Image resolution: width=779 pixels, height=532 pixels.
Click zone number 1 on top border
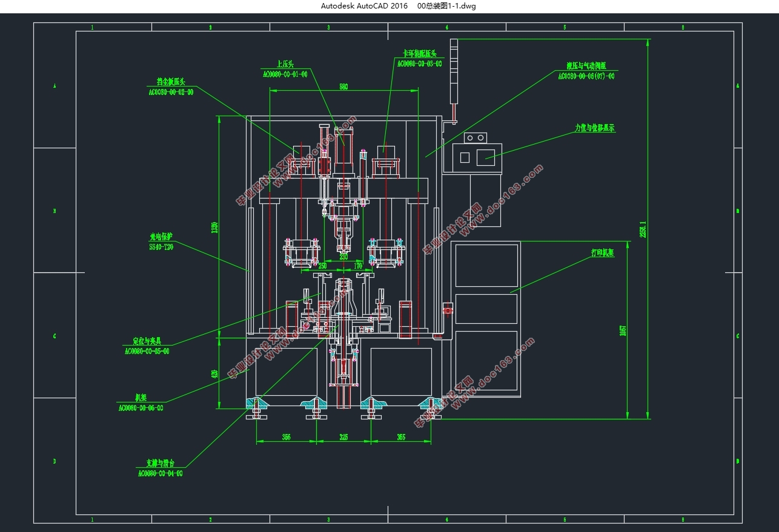[x=92, y=27]
